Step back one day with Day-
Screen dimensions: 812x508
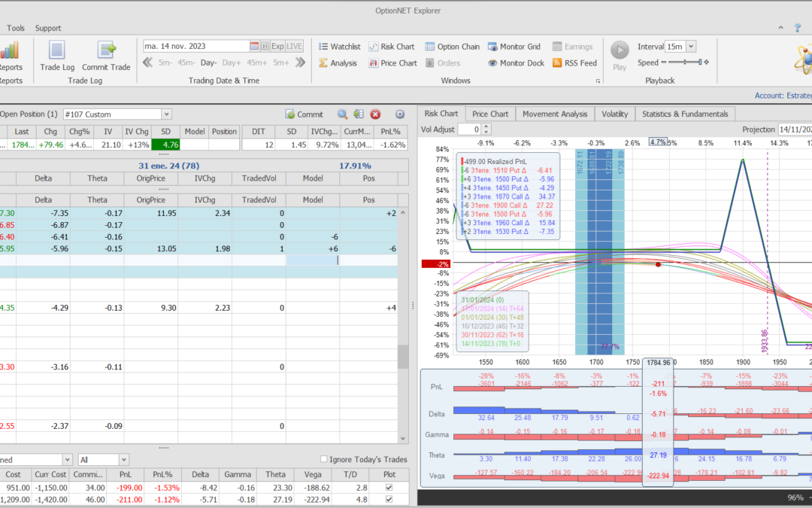(208, 62)
